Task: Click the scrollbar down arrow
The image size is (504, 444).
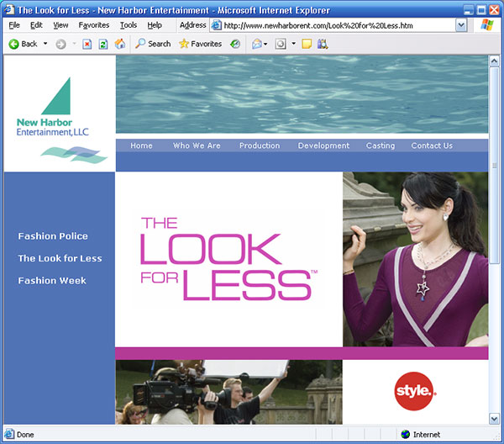Action: 494,419
